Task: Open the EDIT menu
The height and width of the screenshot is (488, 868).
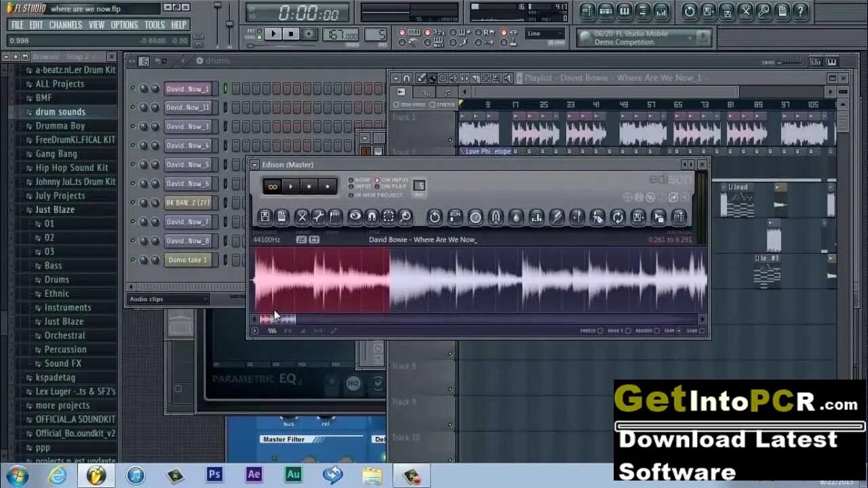Action: point(36,25)
